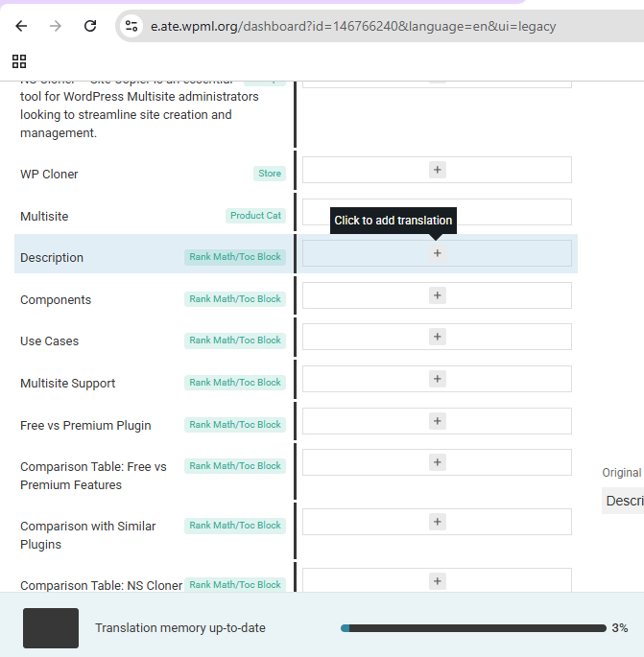Click plus for Free vs Premium Plugin
644x657 pixels.
pyautogui.click(x=438, y=421)
